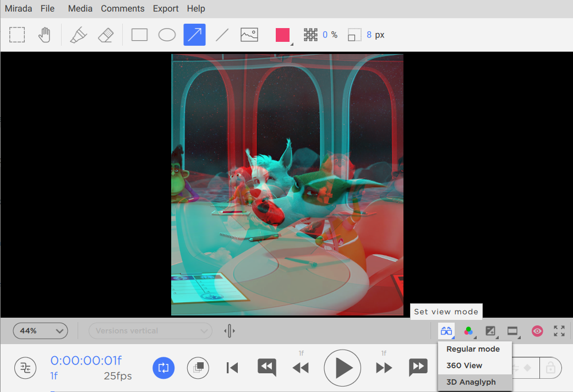Open the Export menu

click(x=166, y=8)
